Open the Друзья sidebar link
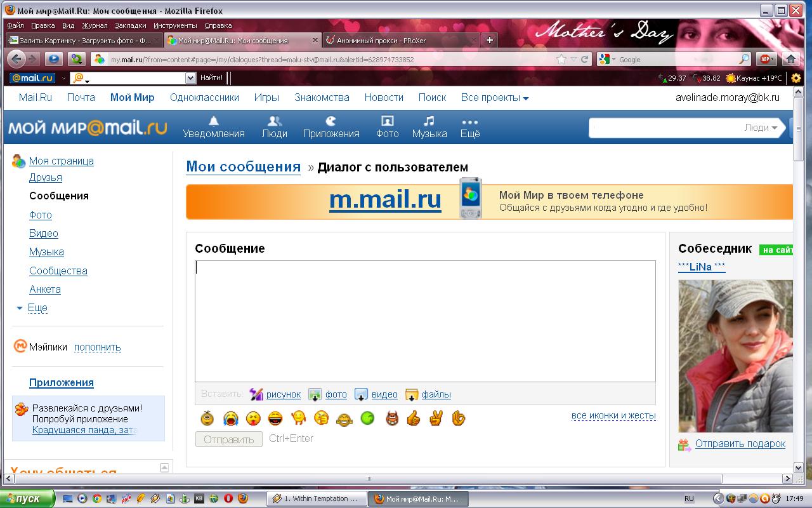Viewport: 812px width, 508px height. (x=46, y=178)
